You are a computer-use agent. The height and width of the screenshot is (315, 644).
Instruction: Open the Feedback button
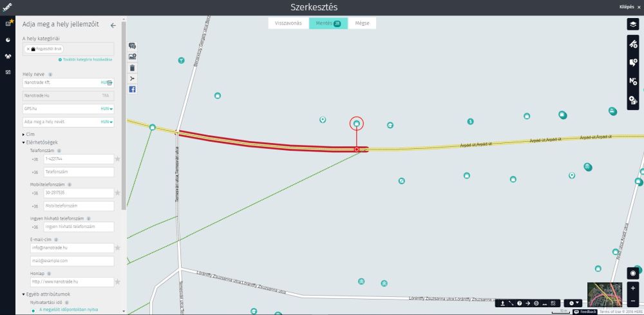click(x=585, y=312)
